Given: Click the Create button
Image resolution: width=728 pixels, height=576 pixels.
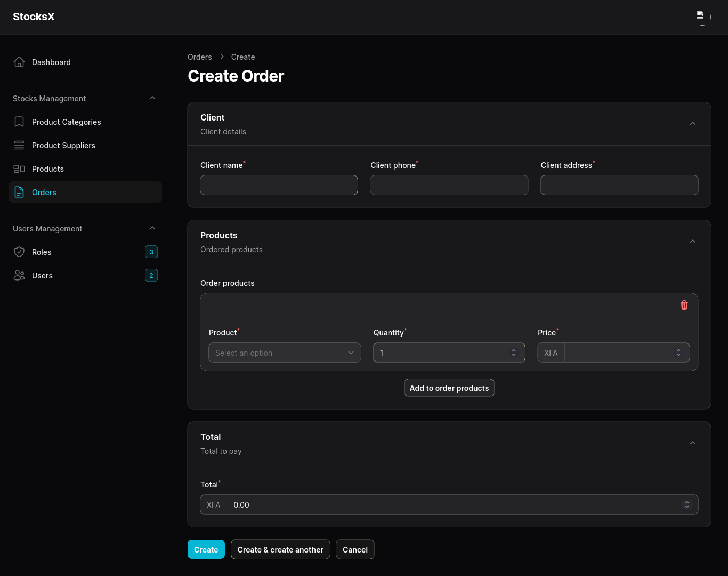Looking at the screenshot, I should click(206, 550).
